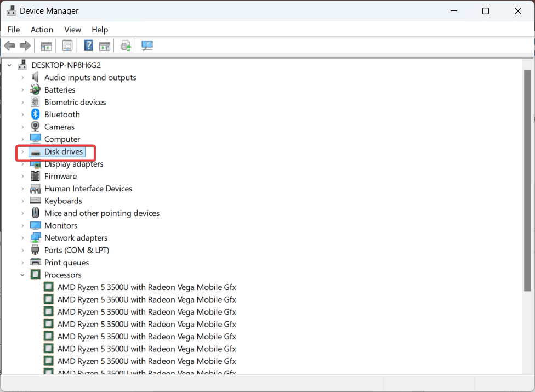Expand the Batteries node chevron
This screenshot has width=535, height=392.
click(22, 90)
